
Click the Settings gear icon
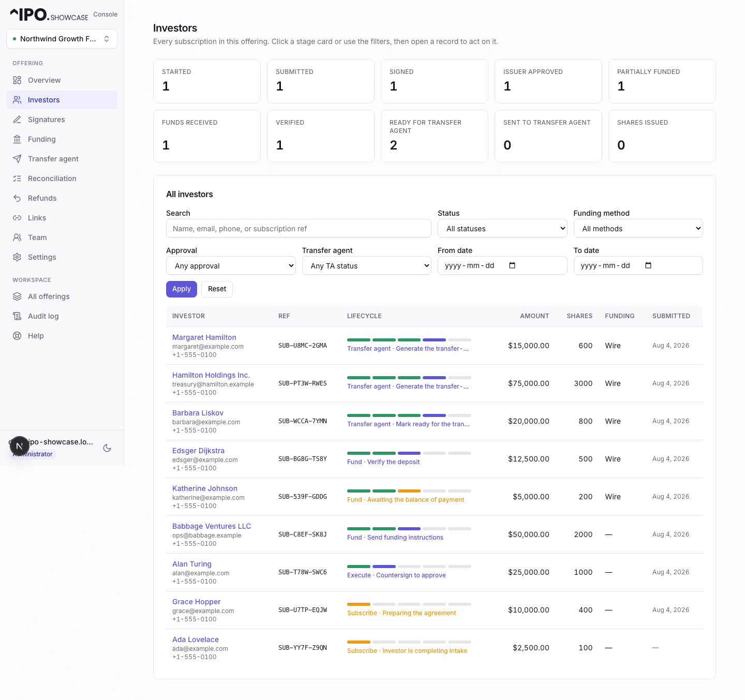[17, 257]
